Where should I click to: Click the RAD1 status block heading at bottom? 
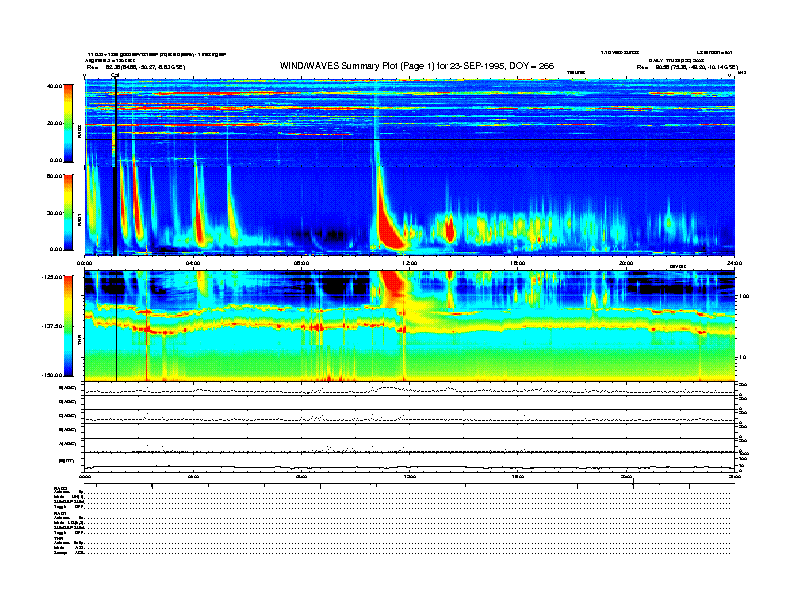tap(61, 513)
